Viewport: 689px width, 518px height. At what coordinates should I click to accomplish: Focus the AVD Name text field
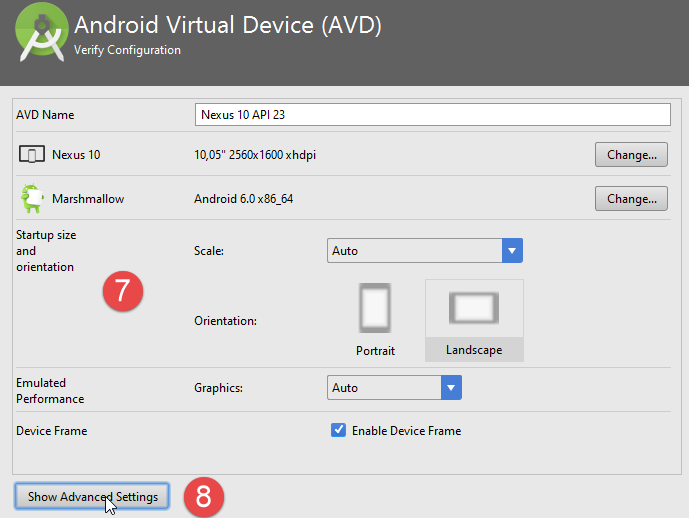click(432, 115)
